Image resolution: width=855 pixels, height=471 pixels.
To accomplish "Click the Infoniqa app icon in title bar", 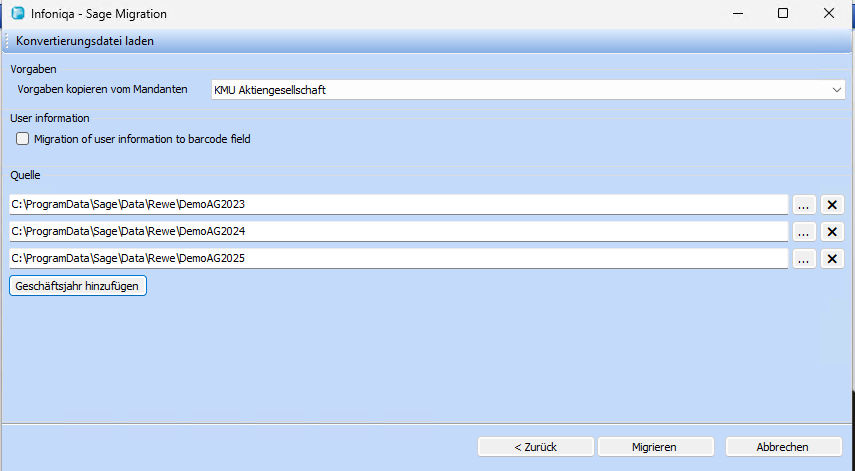I will coord(16,14).
